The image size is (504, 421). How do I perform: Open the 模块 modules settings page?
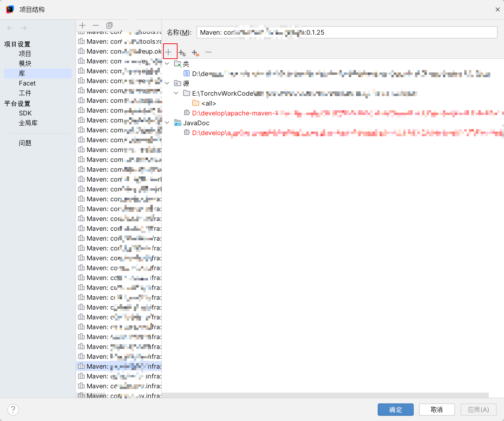[25, 63]
